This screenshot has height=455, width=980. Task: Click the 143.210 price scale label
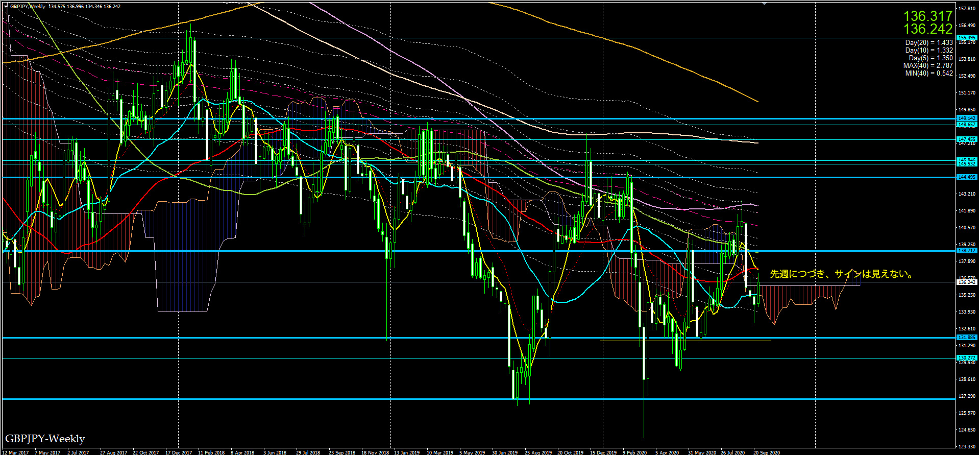click(x=967, y=194)
